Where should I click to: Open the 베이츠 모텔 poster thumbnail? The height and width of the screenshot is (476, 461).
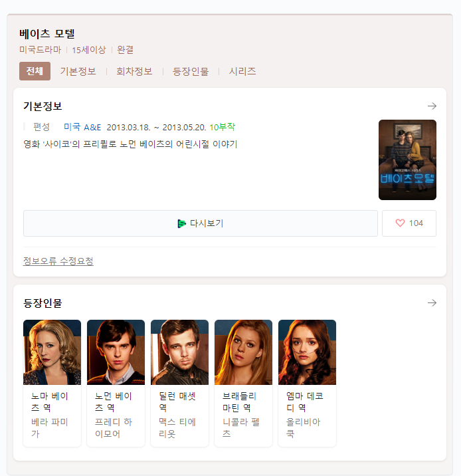coord(407,160)
